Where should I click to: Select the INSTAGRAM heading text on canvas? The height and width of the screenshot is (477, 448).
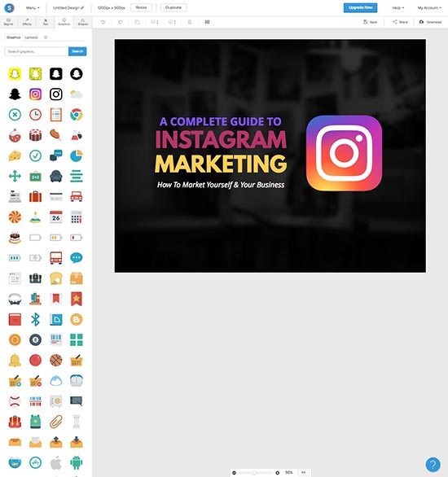pyautogui.click(x=221, y=140)
